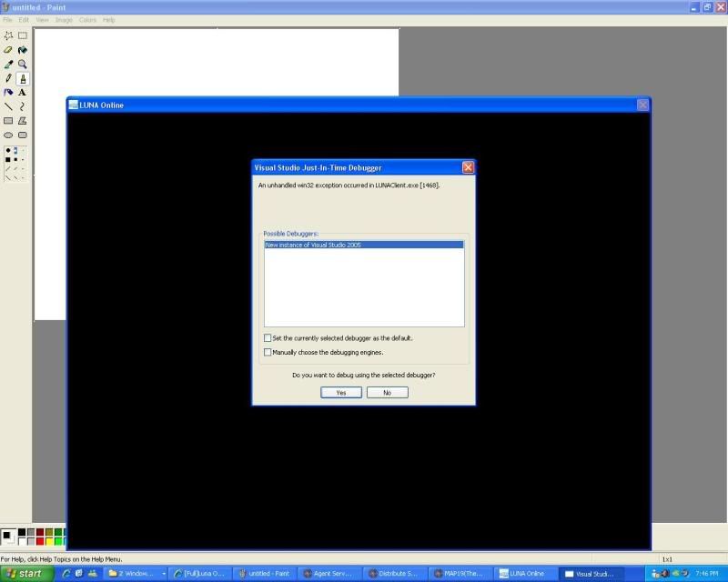
Task: Select 'New instance of Visual Studio 2005'
Action: click(363, 245)
